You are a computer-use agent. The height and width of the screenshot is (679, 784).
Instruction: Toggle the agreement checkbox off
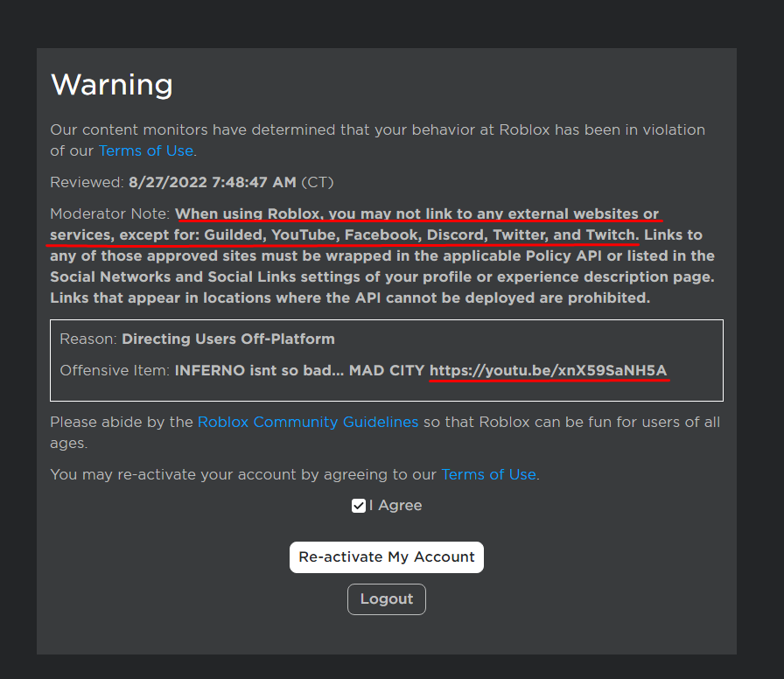tap(359, 506)
